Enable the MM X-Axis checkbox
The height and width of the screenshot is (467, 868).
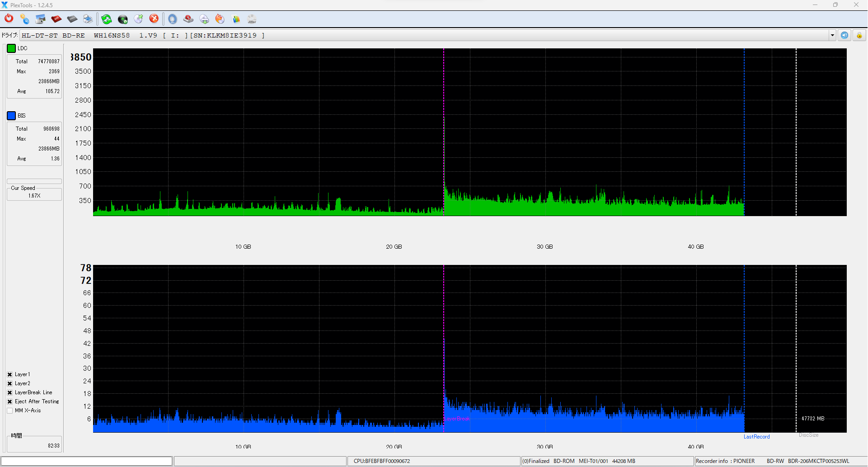(x=9, y=410)
